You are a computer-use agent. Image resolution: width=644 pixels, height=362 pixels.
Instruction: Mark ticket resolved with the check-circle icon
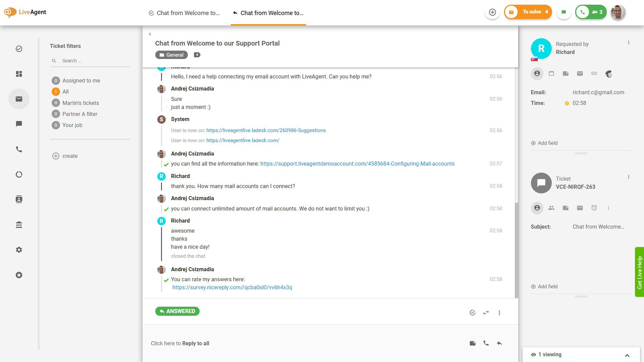click(x=472, y=312)
